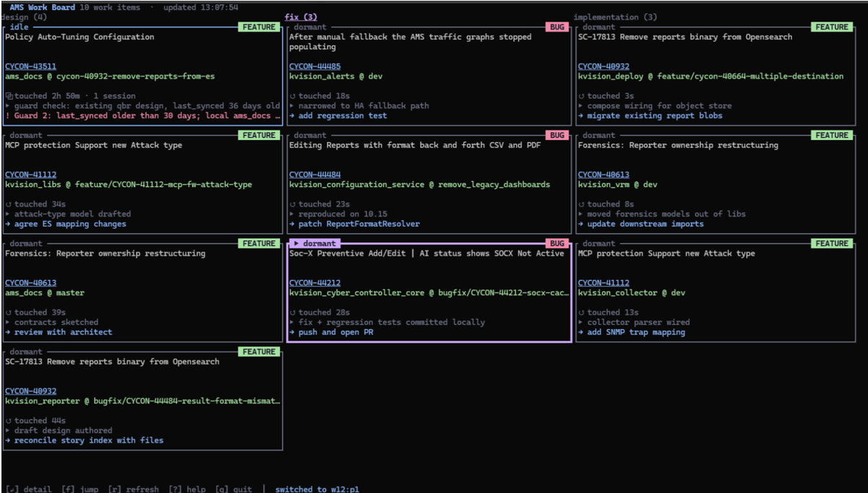This screenshot has width=868, height=493.
Task: Click the 'updated 13:07:54' timestamp
Action: pos(201,7)
